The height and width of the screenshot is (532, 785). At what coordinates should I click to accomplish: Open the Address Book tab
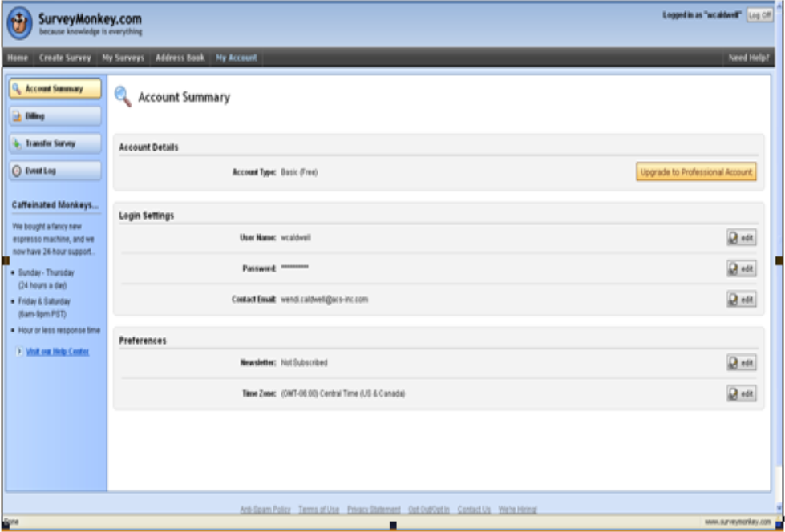[180, 58]
